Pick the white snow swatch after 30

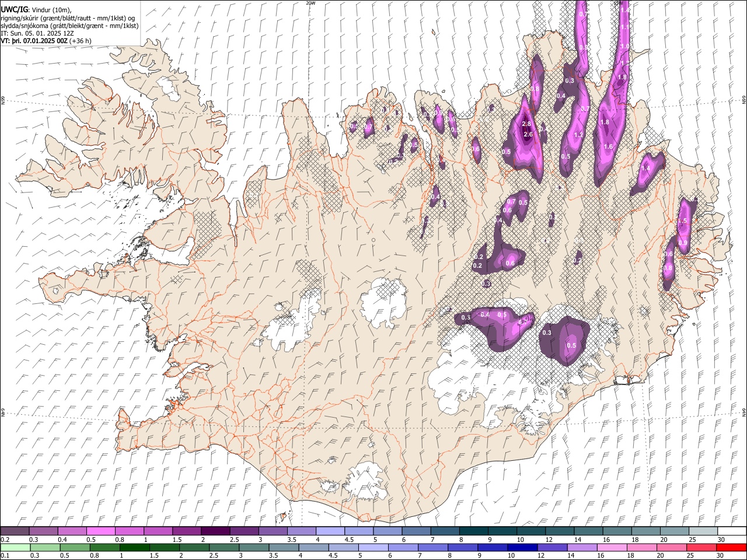pyautogui.click(x=732, y=531)
